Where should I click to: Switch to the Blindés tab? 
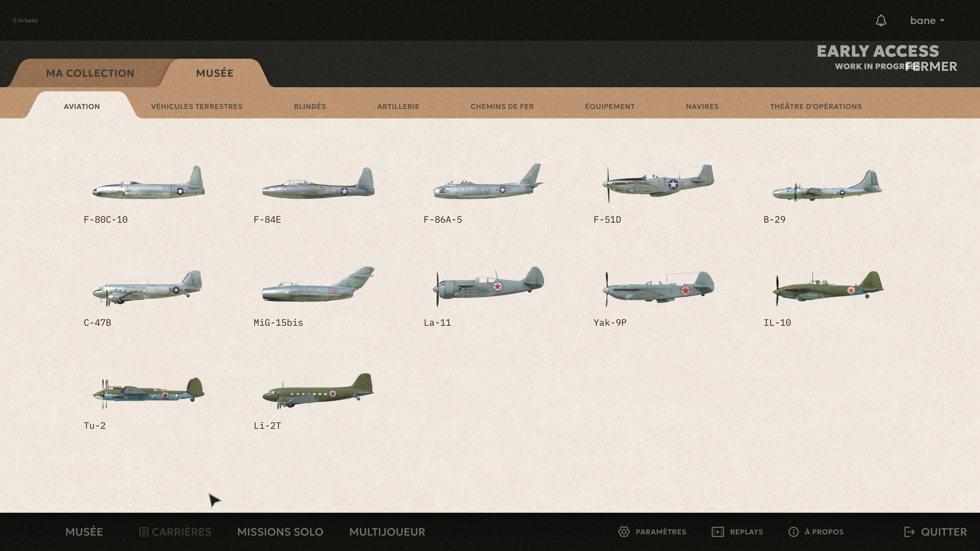coord(310,106)
